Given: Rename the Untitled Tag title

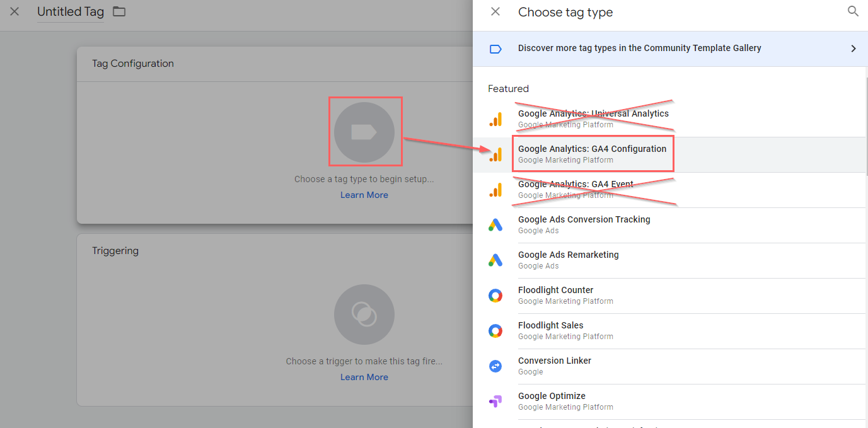Looking at the screenshot, I should tap(71, 12).
